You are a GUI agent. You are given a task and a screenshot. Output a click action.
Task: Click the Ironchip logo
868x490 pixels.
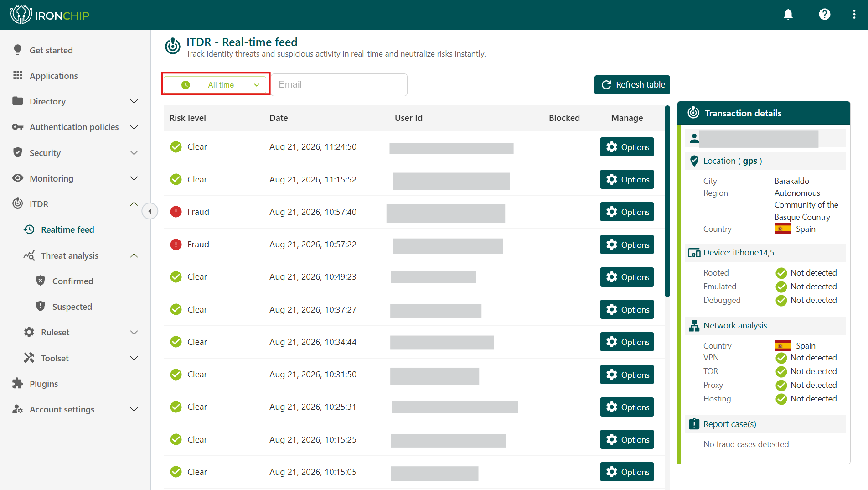point(50,15)
